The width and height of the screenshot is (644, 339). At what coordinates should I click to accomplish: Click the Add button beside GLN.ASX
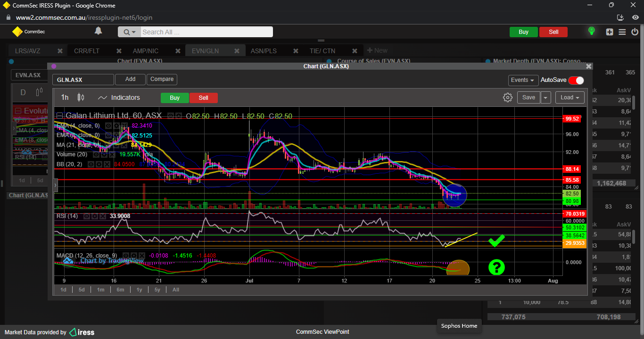pos(130,79)
